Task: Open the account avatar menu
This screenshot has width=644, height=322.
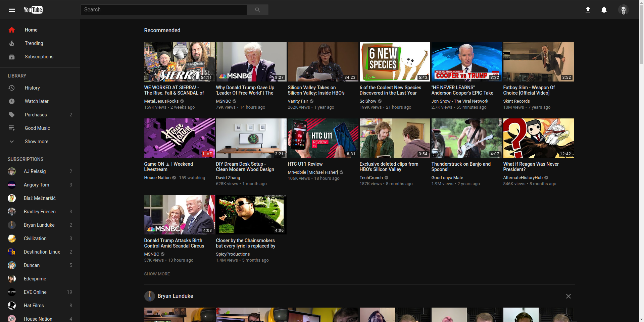Action: pos(623,10)
